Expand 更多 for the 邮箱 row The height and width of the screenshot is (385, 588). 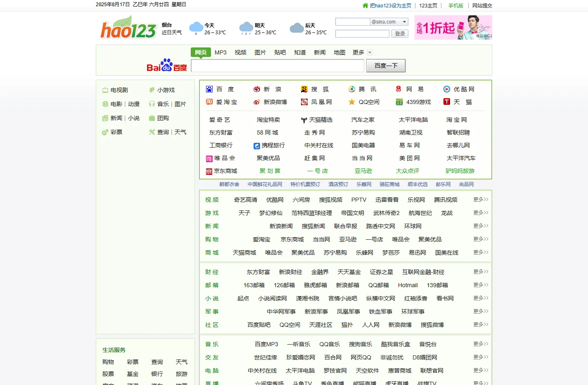point(481,285)
